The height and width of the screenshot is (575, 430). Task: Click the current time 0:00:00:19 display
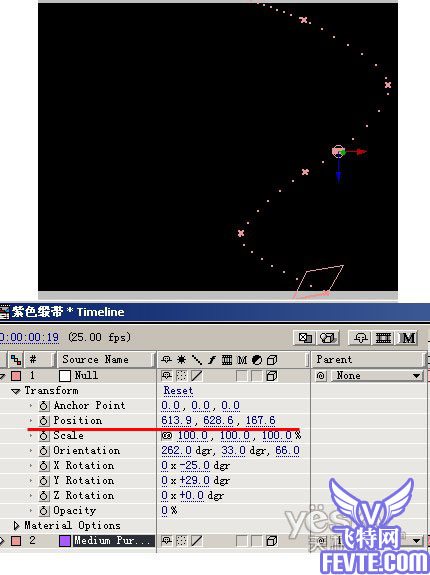click(x=29, y=337)
